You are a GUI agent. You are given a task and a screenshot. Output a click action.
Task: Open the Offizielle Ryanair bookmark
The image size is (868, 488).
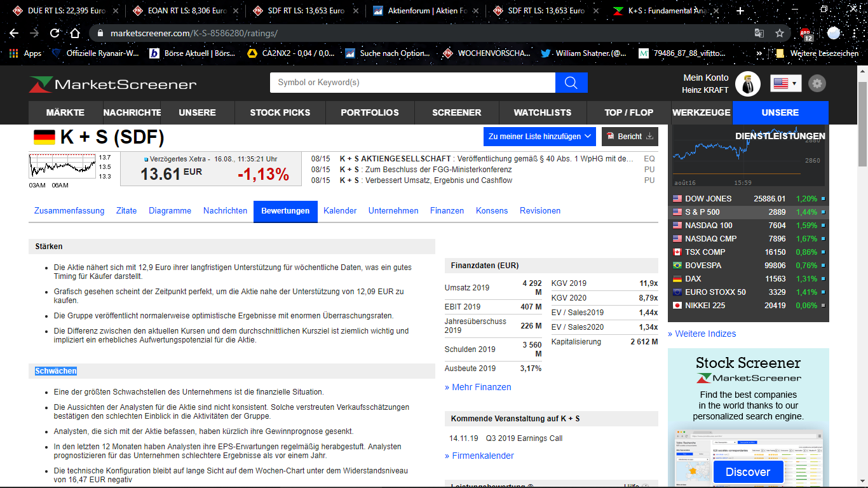[95, 53]
